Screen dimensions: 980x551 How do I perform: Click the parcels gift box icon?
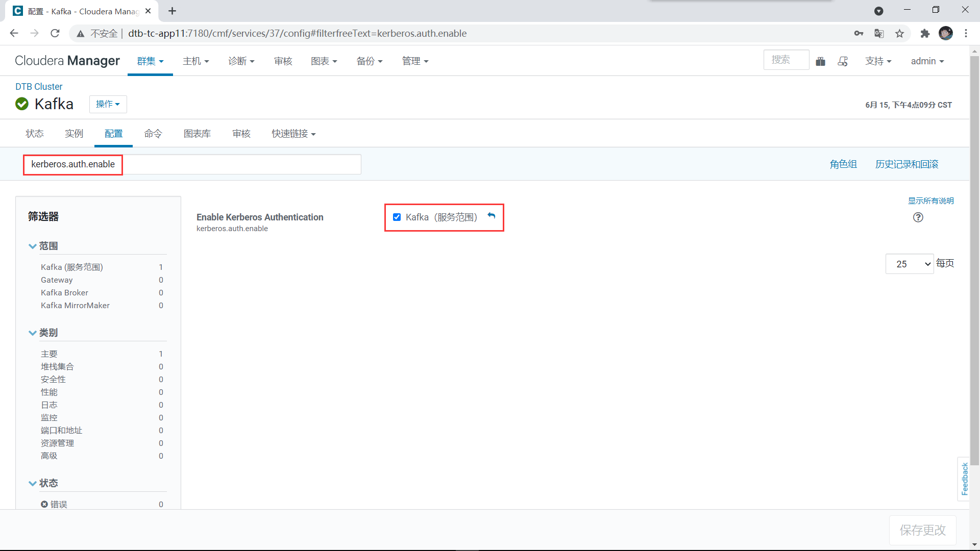(x=820, y=61)
